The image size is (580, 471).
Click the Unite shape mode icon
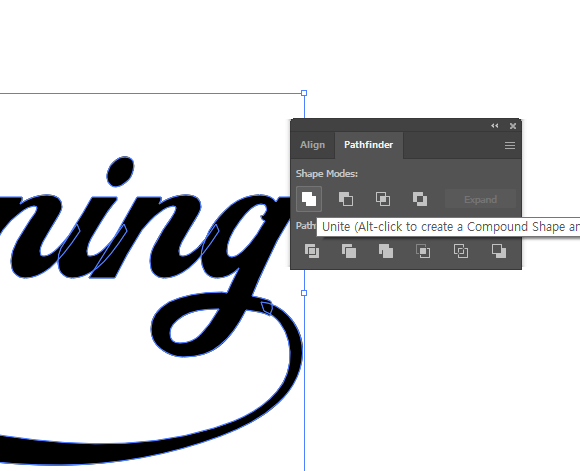(x=309, y=199)
